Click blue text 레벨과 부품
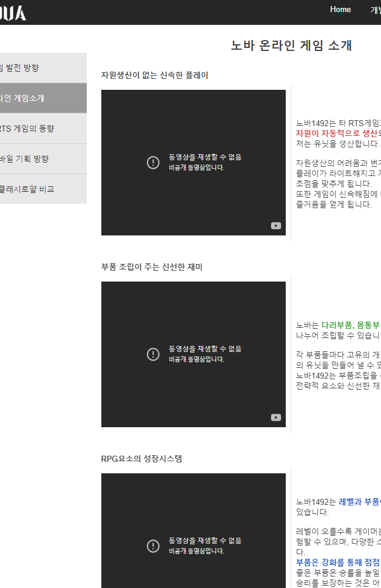Viewport: 381px width, 588px height. pos(360,502)
